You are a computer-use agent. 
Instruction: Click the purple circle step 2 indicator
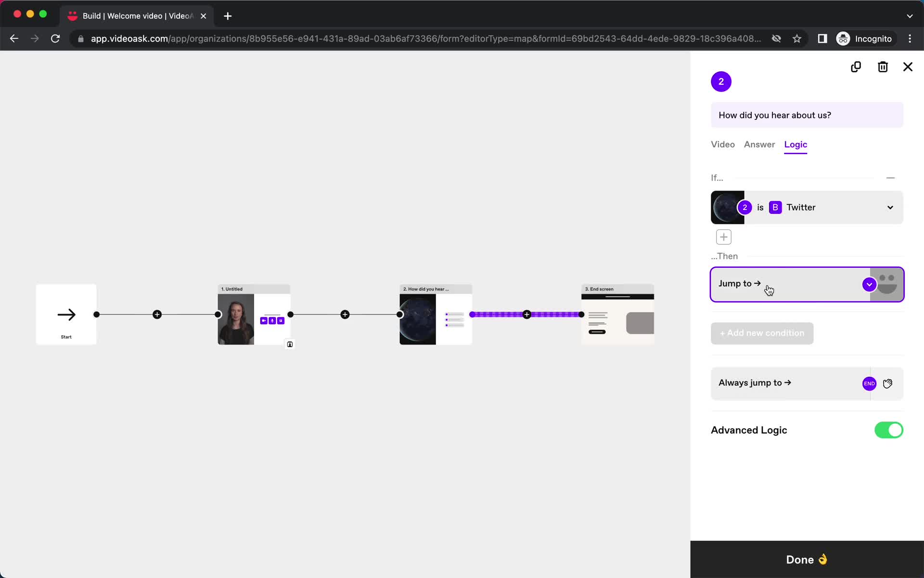point(721,81)
